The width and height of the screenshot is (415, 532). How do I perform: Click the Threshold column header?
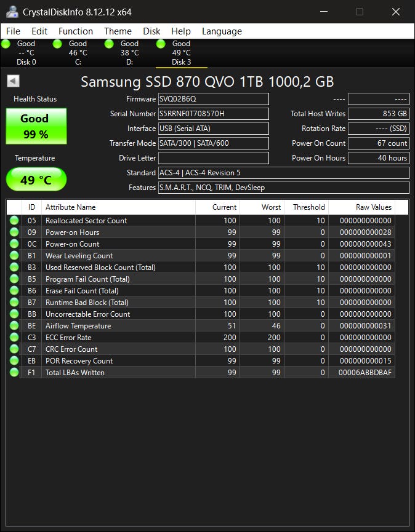coord(307,207)
